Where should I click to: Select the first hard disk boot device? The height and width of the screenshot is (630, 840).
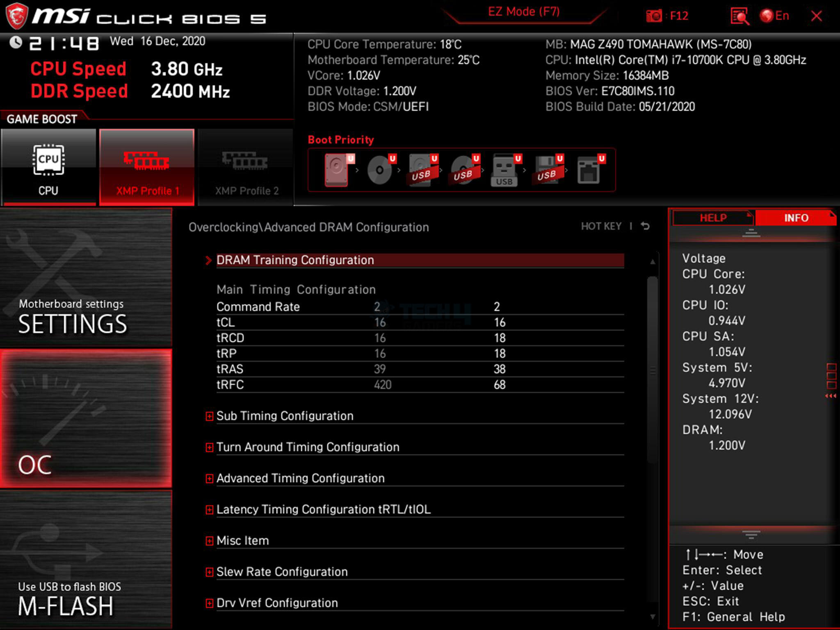[339, 170]
